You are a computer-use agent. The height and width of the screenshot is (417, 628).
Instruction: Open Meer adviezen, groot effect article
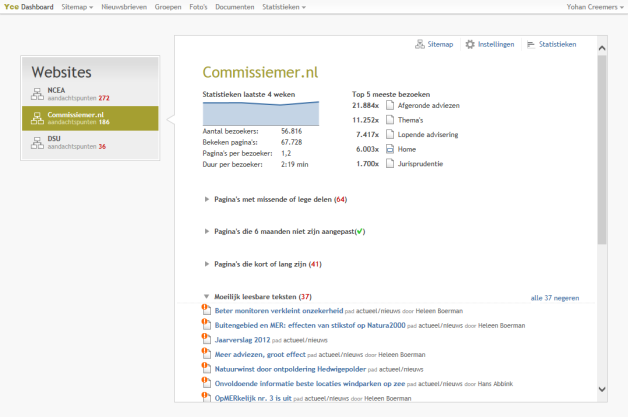[260, 355]
